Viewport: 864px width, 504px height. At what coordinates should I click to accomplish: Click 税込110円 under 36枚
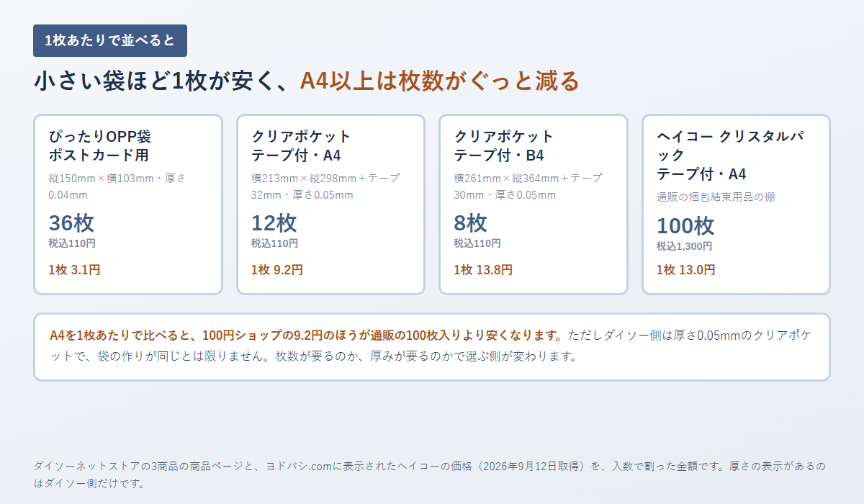pos(72,243)
